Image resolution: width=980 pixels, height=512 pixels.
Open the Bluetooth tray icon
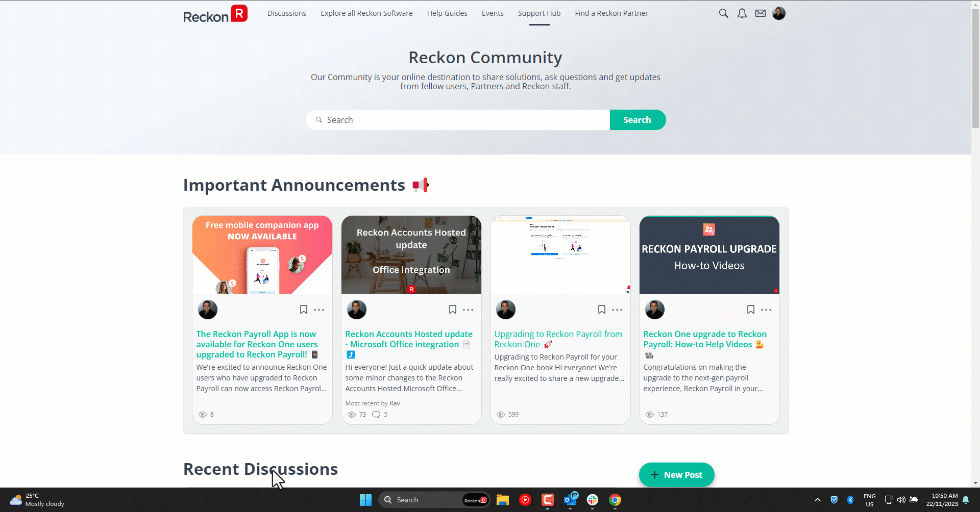pos(850,500)
